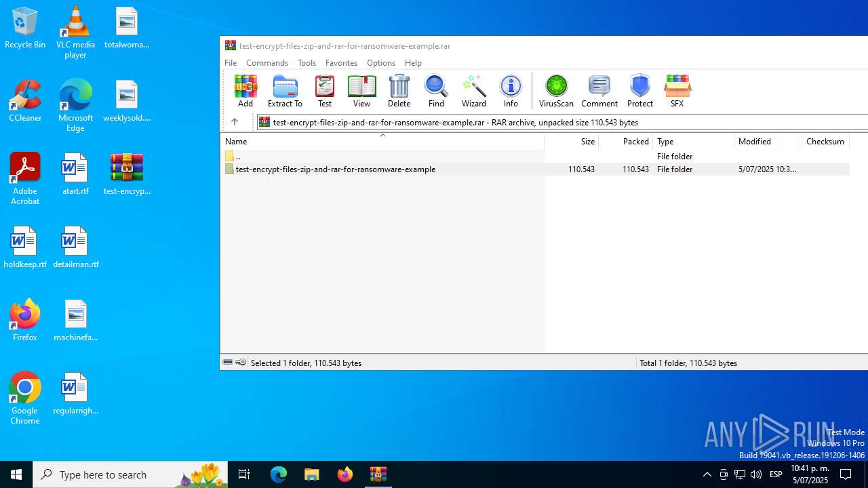Show hidden system tray icons
The image size is (868, 488).
[x=707, y=474]
